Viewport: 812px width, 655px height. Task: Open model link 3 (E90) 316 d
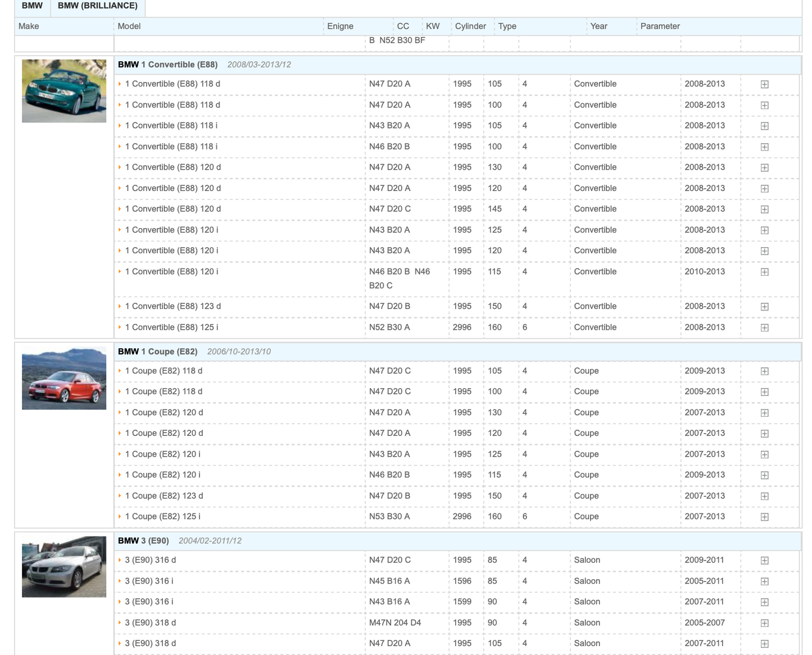(x=151, y=560)
